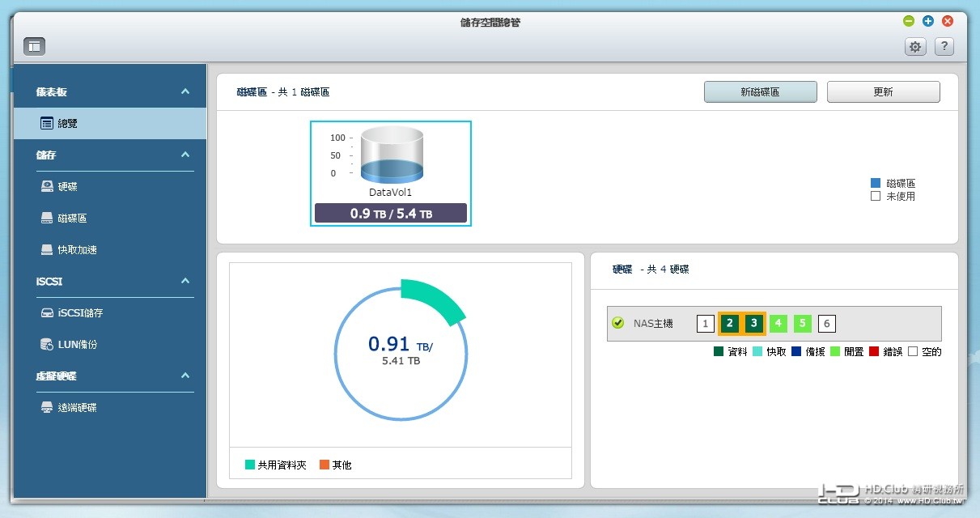Select the DataVol1 volume cylinder
Viewport: 980px width, 518px height.
click(392, 155)
